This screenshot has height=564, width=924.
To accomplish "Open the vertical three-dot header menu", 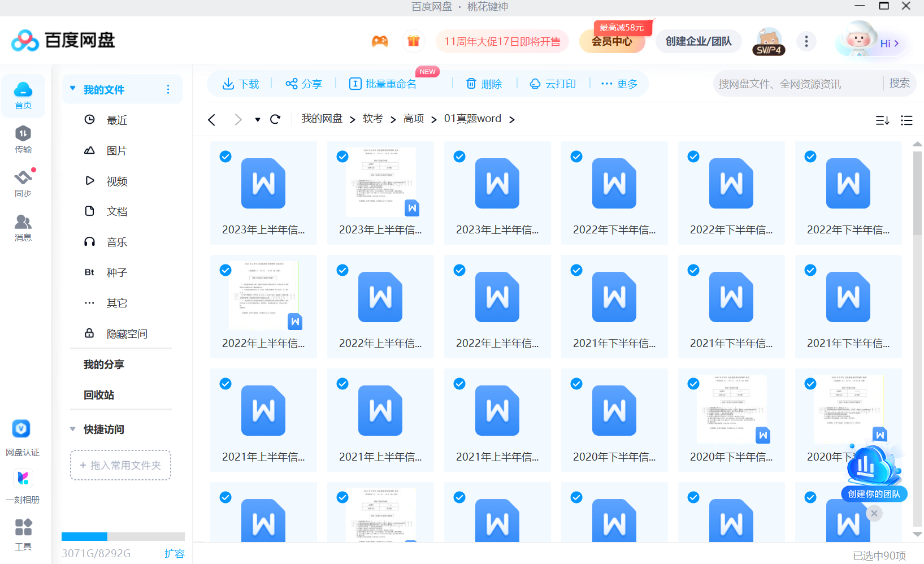I will click(806, 41).
